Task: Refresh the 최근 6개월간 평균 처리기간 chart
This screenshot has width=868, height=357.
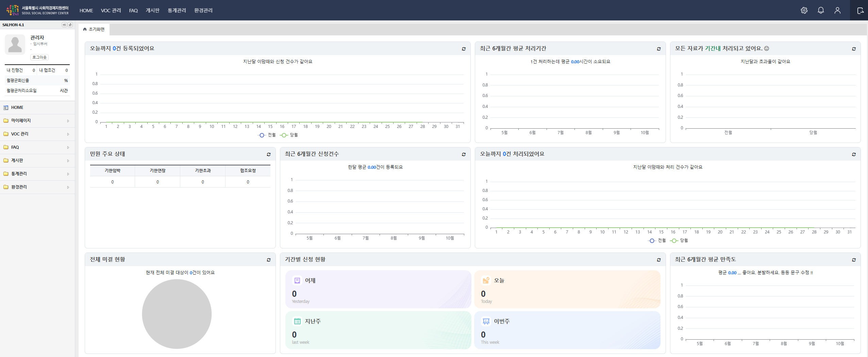Action: (x=659, y=49)
